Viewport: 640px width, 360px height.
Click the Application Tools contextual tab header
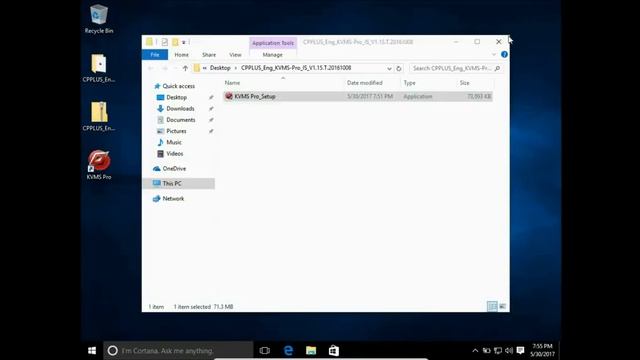(273, 43)
